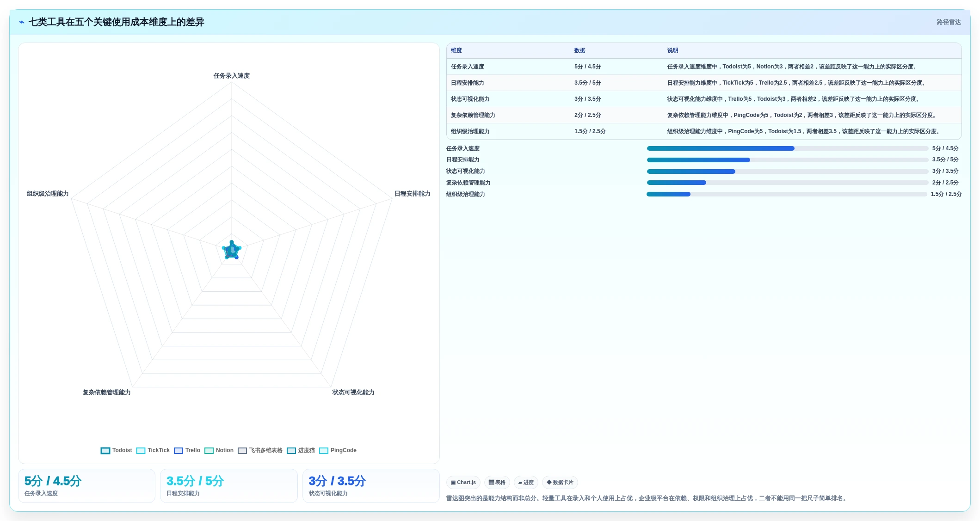The height and width of the screenshot is (521, 980).
Task: Click the 表格 tag chip
Action: [x=497, y=483]
